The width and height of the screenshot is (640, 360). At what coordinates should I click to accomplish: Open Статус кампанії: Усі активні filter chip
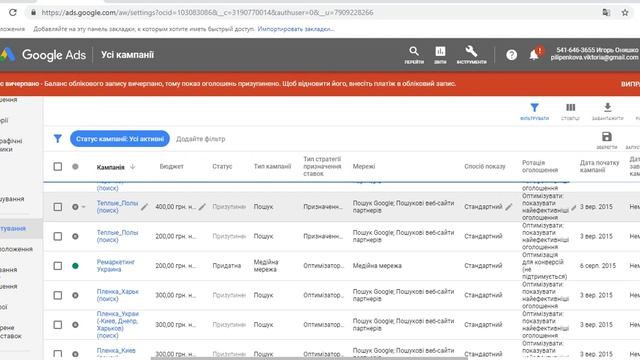point(120,139)
